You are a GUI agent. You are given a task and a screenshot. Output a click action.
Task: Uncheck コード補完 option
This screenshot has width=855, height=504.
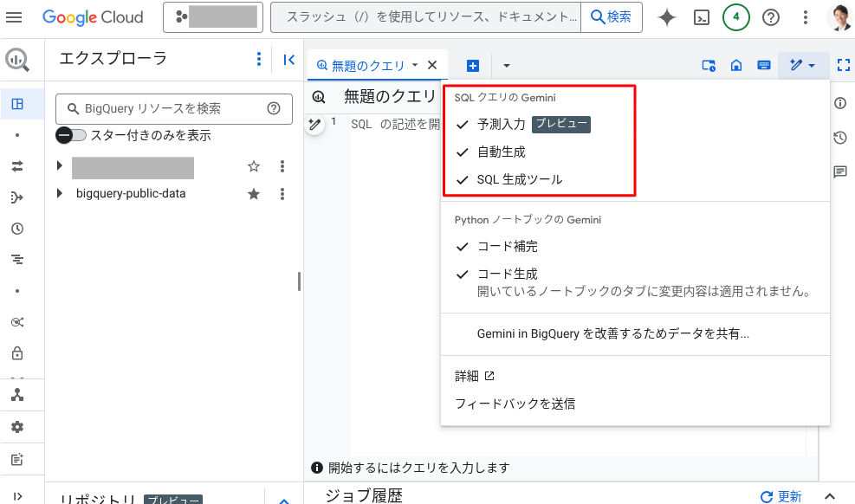point(635,246)
